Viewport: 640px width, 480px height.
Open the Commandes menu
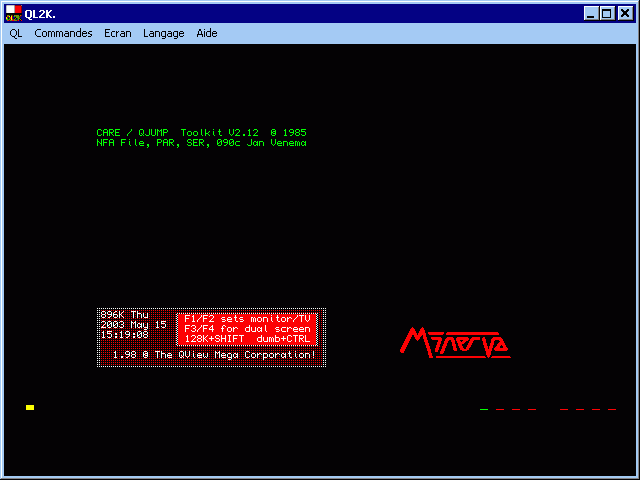(63, 33)
